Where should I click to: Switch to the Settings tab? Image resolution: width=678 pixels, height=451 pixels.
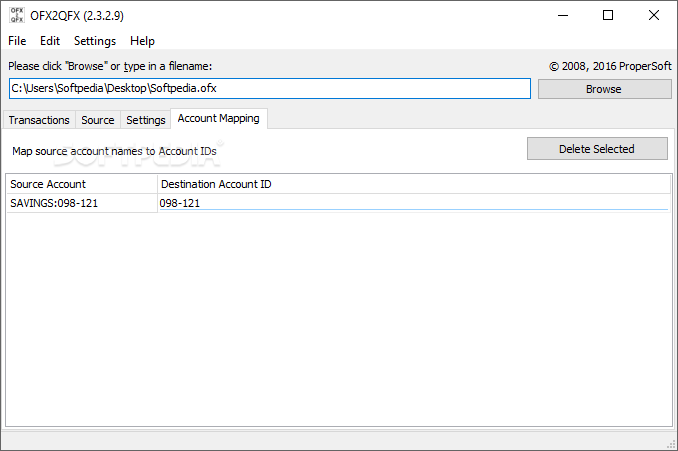pos(146,120)
